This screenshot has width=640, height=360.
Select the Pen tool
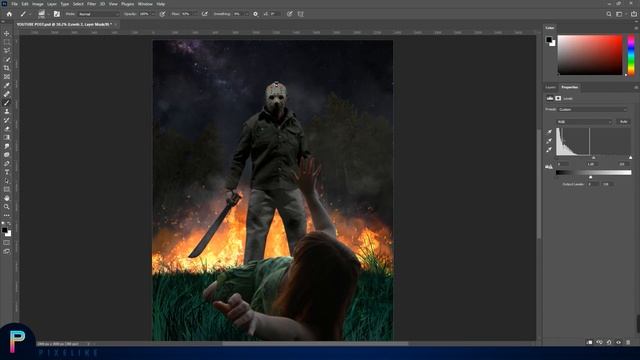[7, 163]
